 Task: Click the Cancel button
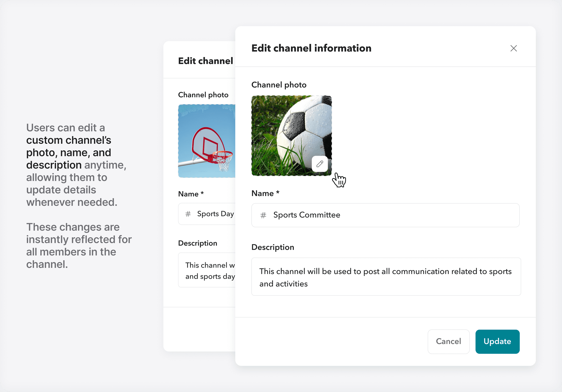coord(448,341)
